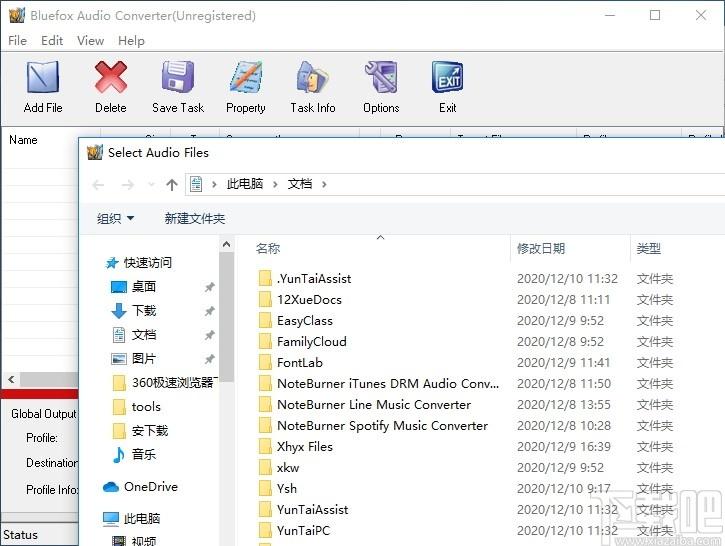The width and height of the screenshot is (725, 546).
Task: Click the Back arrow in file dialog
Action: tap(98, 185)
